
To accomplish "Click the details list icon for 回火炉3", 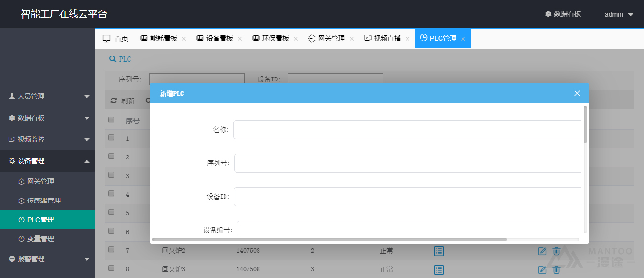I will coord(439,269).
